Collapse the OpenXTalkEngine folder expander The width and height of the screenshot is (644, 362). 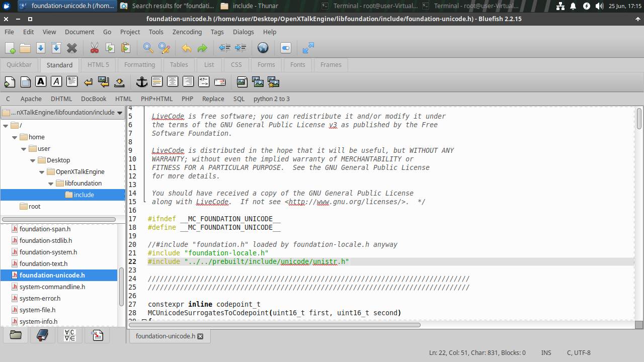point(42,171)
